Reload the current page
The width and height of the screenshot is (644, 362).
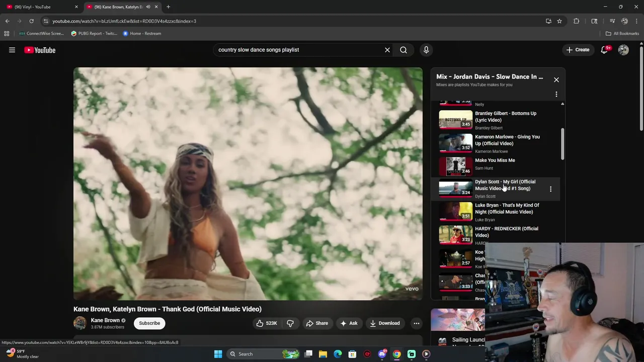pos(31,21)
